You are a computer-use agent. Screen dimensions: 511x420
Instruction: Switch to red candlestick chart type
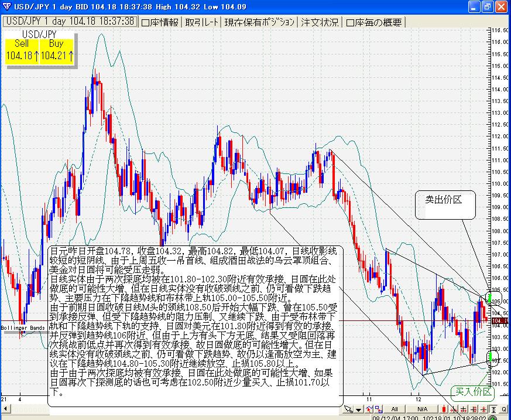[x=444, y=409]
